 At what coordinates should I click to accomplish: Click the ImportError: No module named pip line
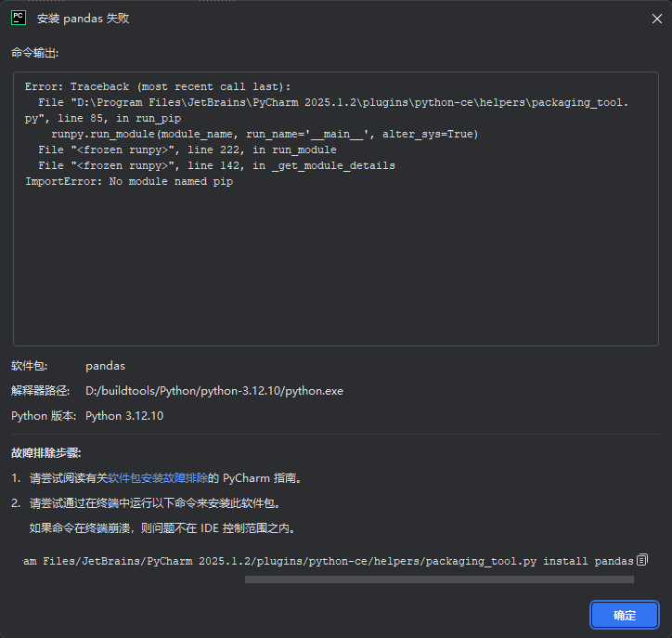129,181
